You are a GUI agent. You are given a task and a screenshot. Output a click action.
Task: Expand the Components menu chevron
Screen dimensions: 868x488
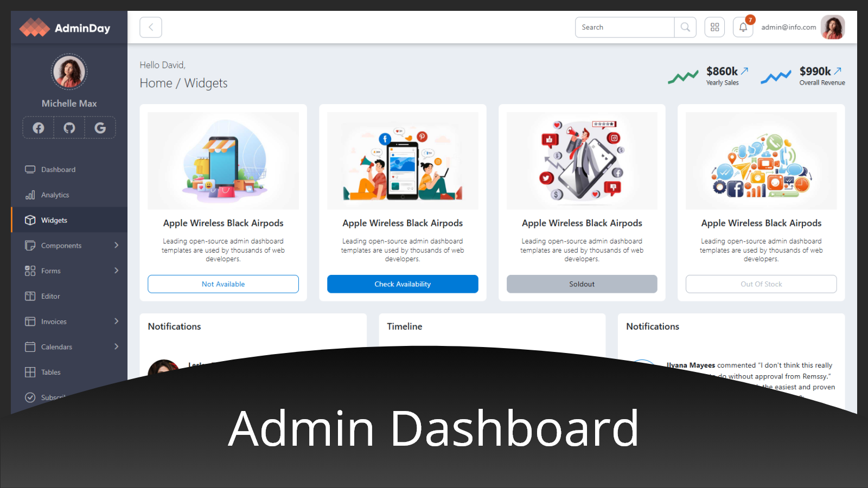coord(116,245)
